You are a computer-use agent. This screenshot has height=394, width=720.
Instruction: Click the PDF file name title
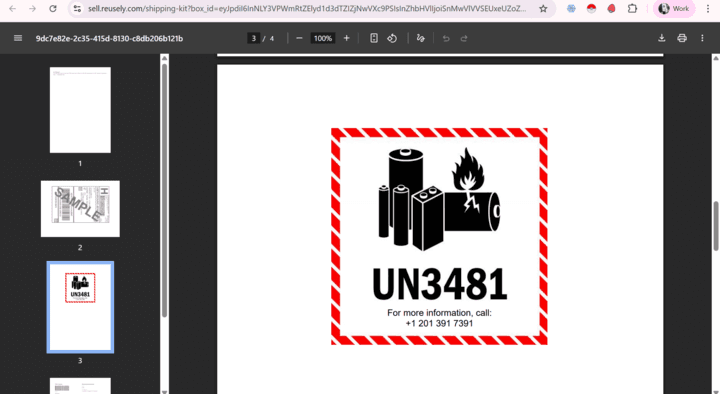click(x=109, y=39)
